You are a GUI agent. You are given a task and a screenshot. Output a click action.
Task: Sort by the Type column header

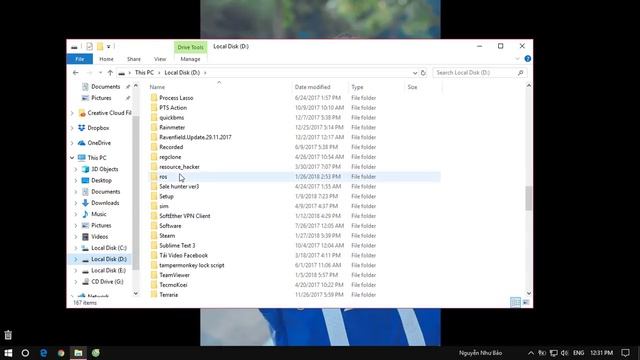tap(357, 87)
